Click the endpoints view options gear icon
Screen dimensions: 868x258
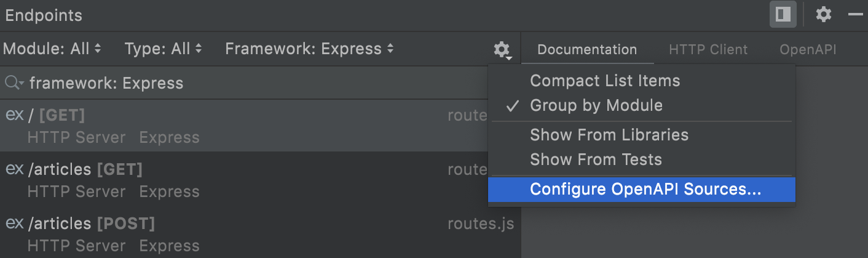coord(502,49)
